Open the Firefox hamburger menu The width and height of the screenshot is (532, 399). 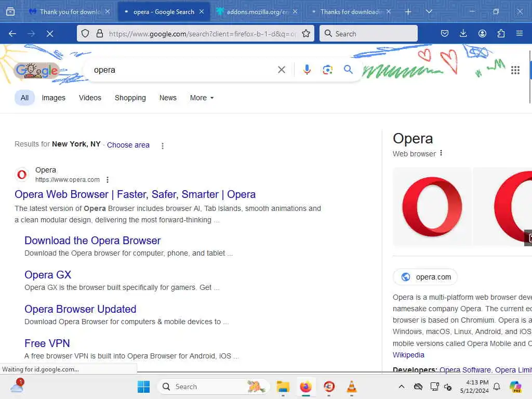point(519,33)
